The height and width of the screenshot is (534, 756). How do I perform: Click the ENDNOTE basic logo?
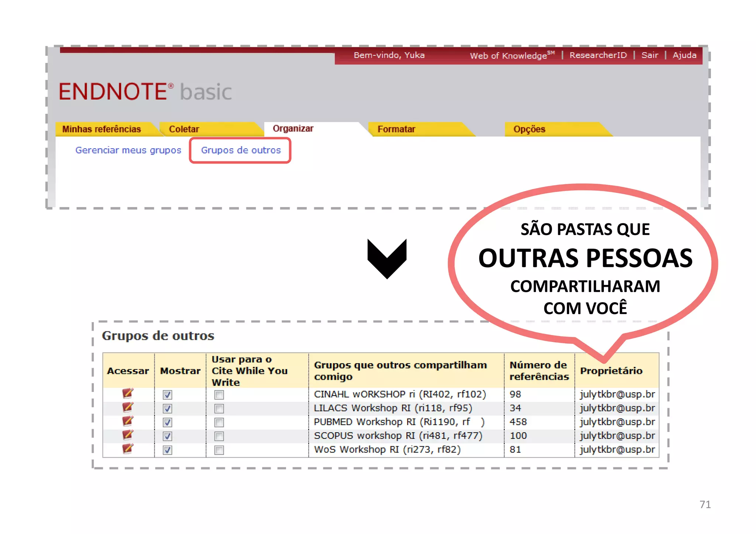[145, 92]
